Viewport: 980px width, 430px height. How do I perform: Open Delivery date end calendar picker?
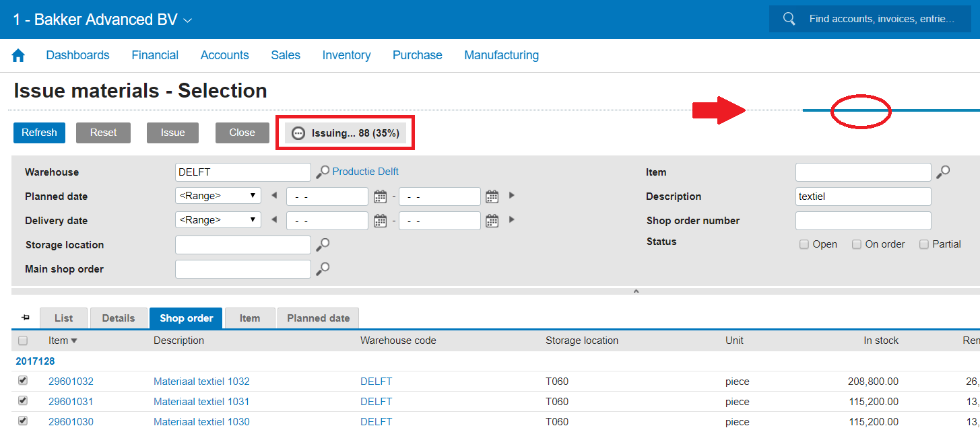[492, 221]
